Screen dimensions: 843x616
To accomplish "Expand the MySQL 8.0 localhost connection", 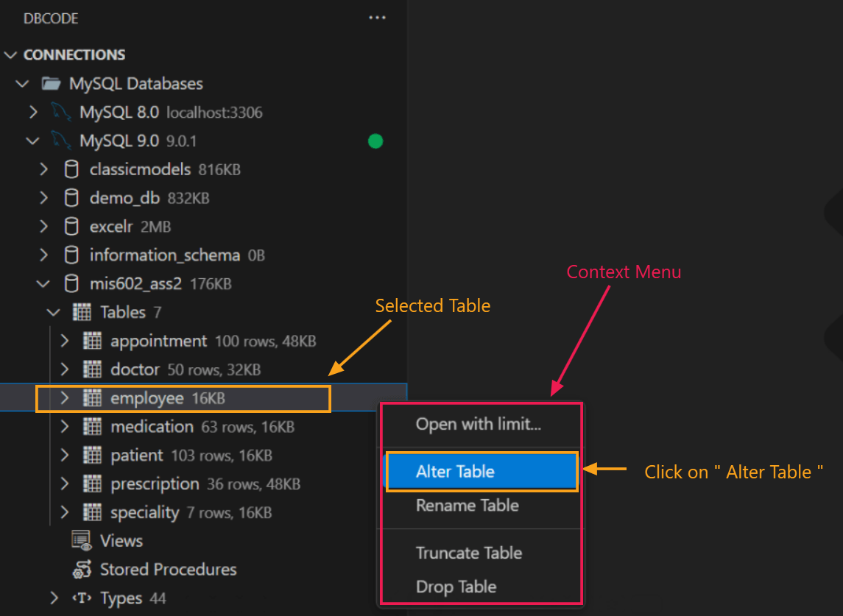I will [33, 112].
